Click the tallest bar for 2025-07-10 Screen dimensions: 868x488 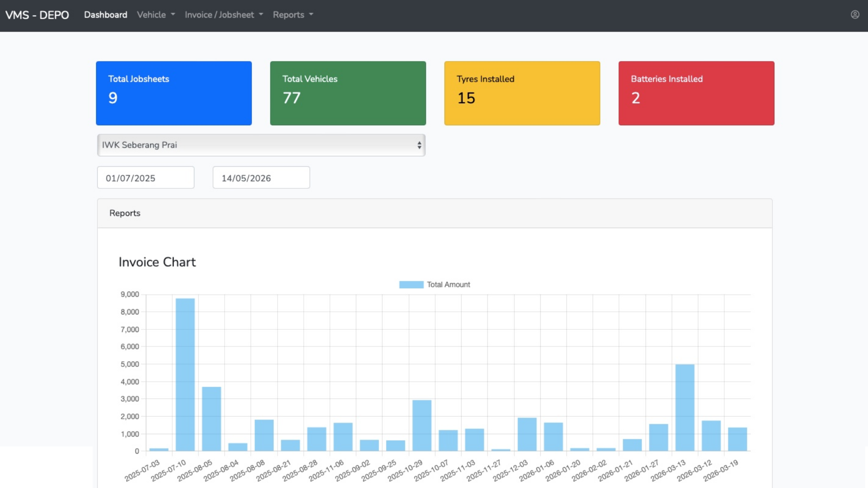tap(185, 375)
